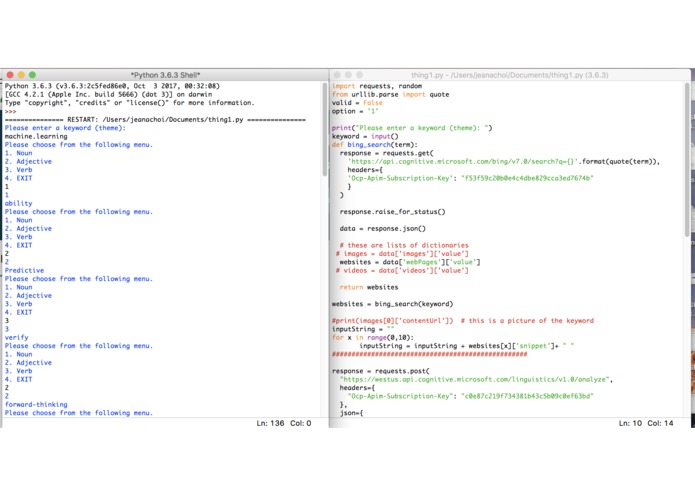Click the '[GCC 4.2.1 (Apple Inc.' line
The image size is (695, 494).
coord(108,94)
